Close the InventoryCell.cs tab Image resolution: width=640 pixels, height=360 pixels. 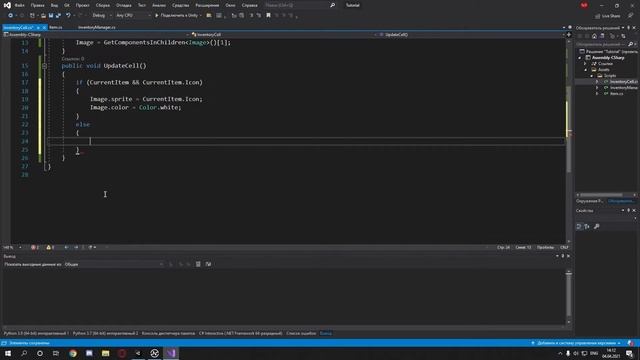point(44,27)
